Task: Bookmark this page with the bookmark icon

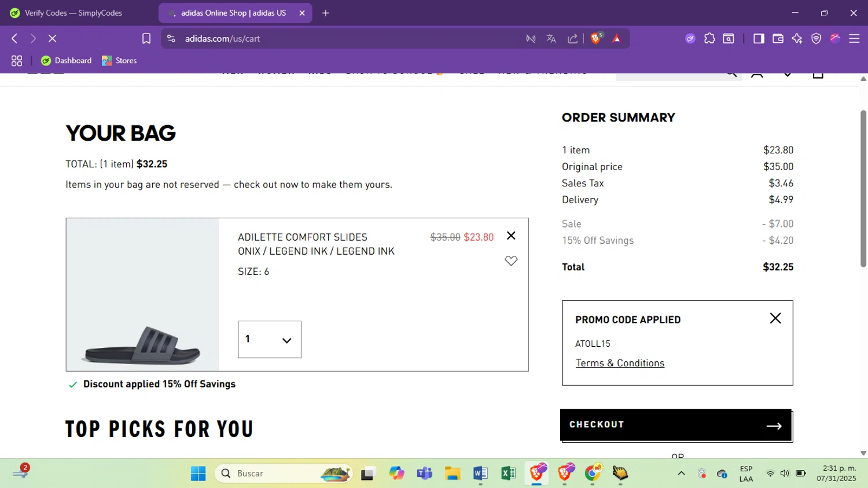Action: tap(146, 39)
